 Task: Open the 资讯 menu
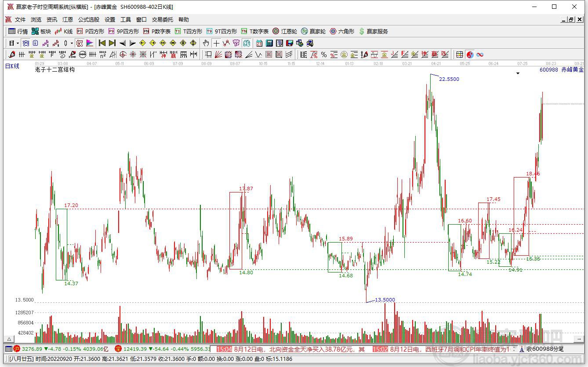pos(52,19)
